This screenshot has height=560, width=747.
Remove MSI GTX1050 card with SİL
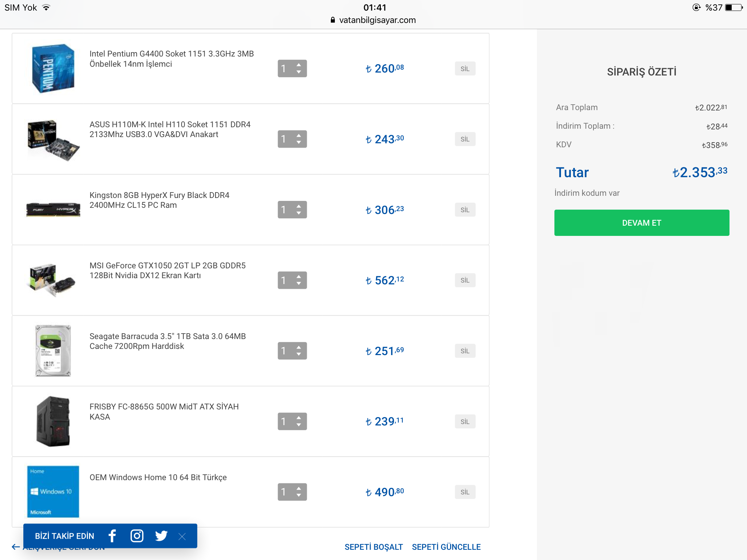point(465,280)
